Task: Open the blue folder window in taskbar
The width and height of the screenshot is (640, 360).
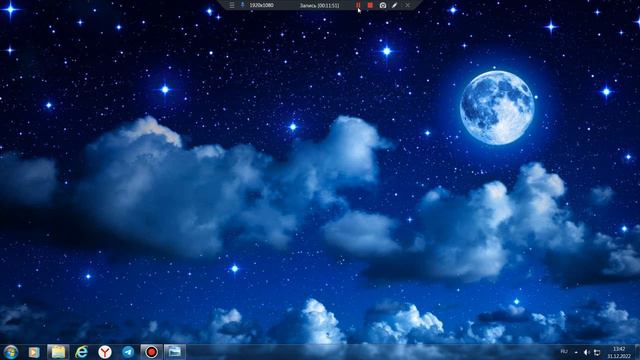Action: pos(175,352)
